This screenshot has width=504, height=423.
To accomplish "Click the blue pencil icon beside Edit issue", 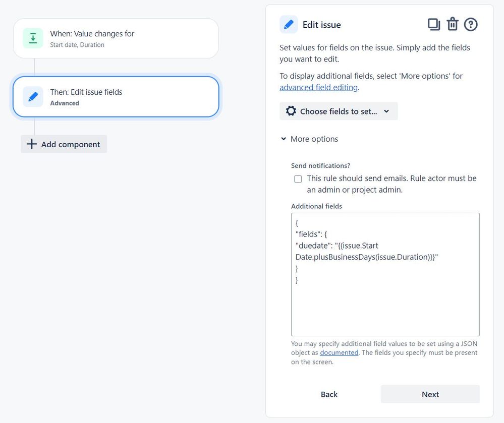I will click(289, 24).
